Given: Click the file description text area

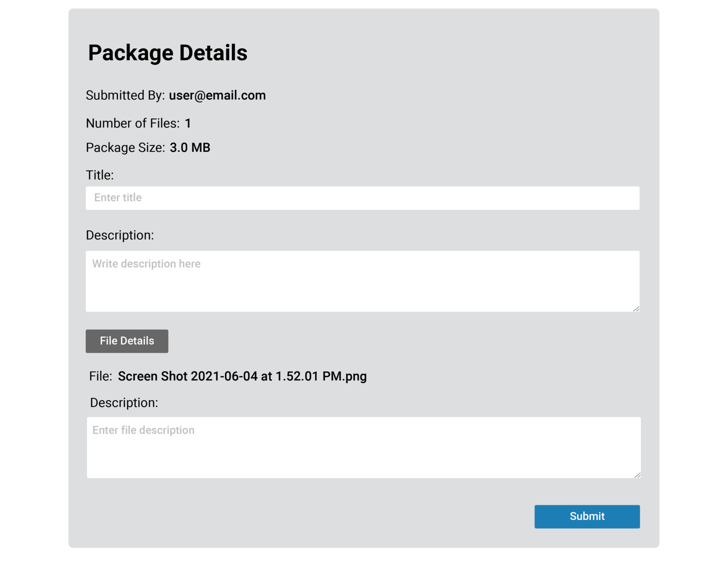Looking at the screenshot, I should (x=364, y=448).
